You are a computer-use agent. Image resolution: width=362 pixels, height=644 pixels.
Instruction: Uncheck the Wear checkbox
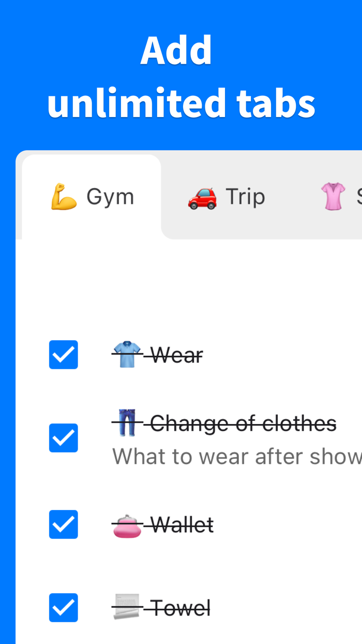pos(63,354)
